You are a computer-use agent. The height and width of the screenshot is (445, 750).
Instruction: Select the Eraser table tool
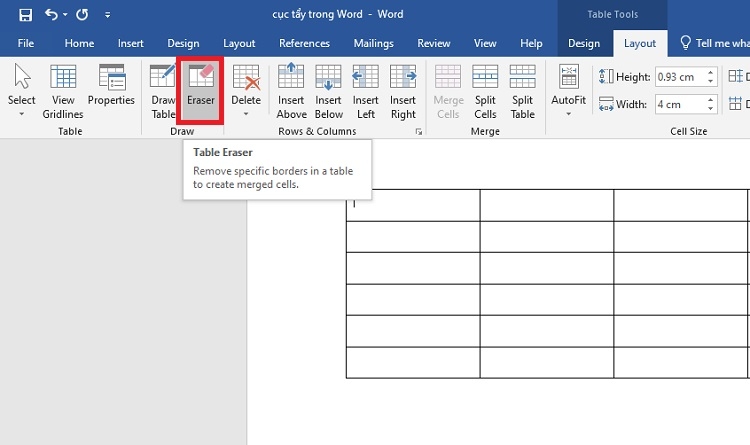200,90
